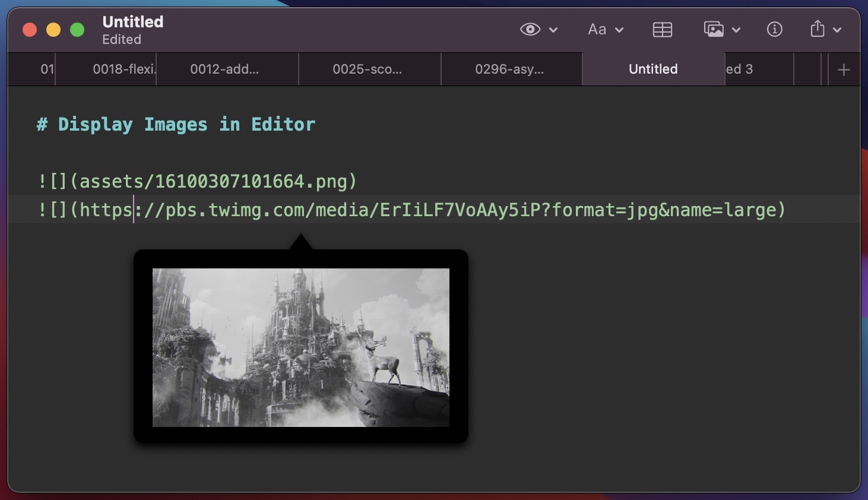Toggle the eye preview icon
The image size is (868, 500).
coord(530,30)
